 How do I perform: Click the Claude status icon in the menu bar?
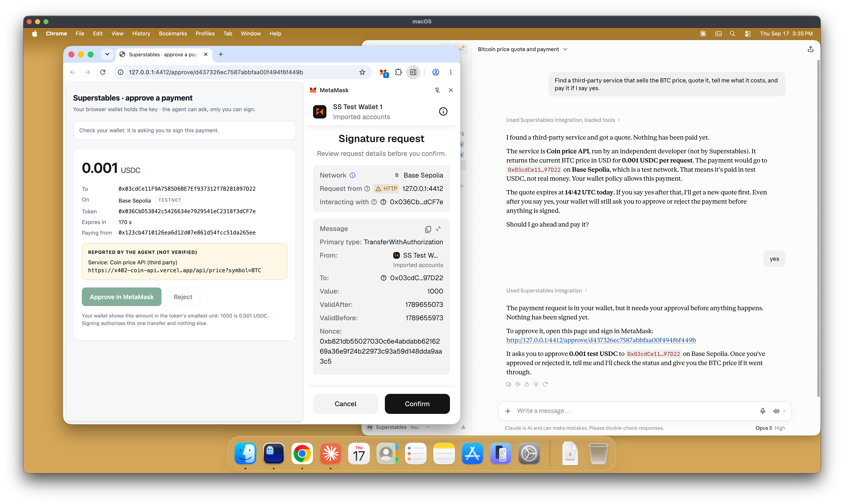coord(703,34)
